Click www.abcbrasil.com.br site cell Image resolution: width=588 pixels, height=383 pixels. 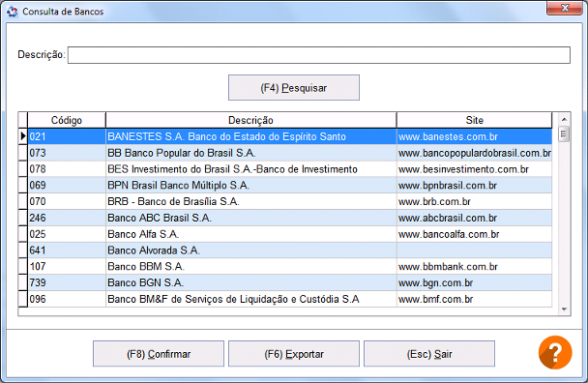[475, 218]
